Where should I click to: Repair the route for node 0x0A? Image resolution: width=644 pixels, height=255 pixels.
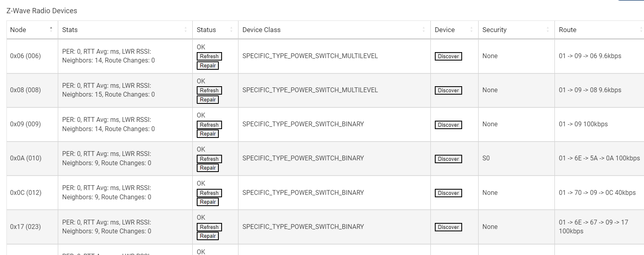pos(208,168)
